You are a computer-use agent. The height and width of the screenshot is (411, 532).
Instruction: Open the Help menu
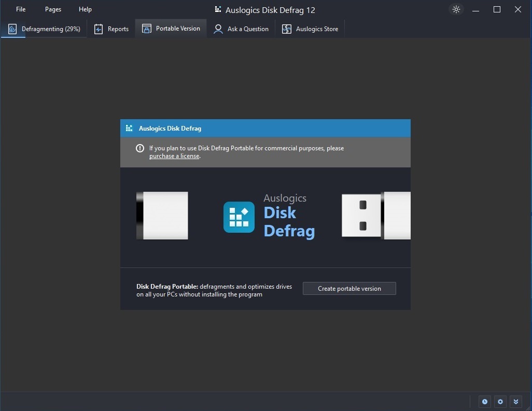85,9
